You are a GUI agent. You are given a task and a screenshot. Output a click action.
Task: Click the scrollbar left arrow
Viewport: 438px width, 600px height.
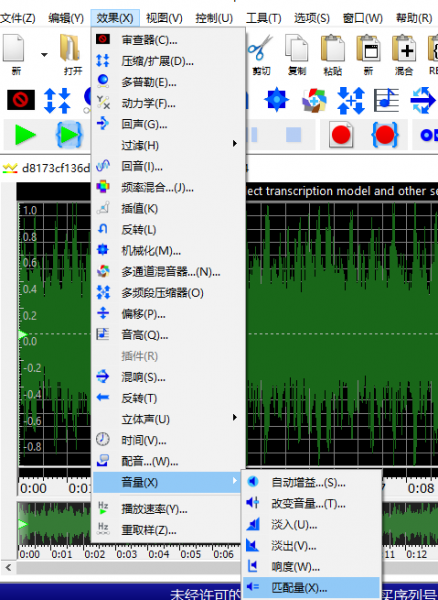(8, 567)
